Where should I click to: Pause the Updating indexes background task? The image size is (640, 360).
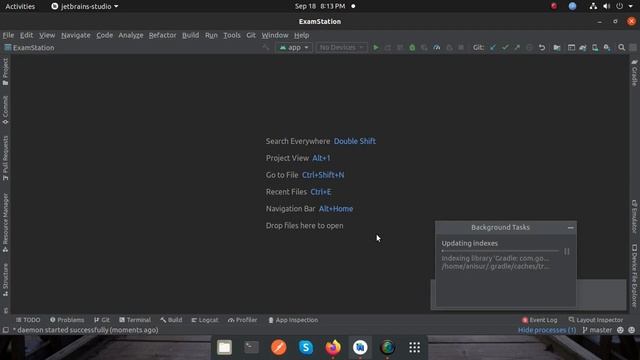(x=567, y=251)
